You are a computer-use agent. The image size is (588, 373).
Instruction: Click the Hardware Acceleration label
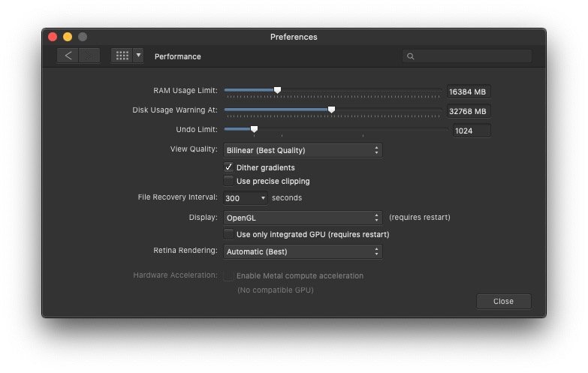pyautogui.click(x=175, y=275)
